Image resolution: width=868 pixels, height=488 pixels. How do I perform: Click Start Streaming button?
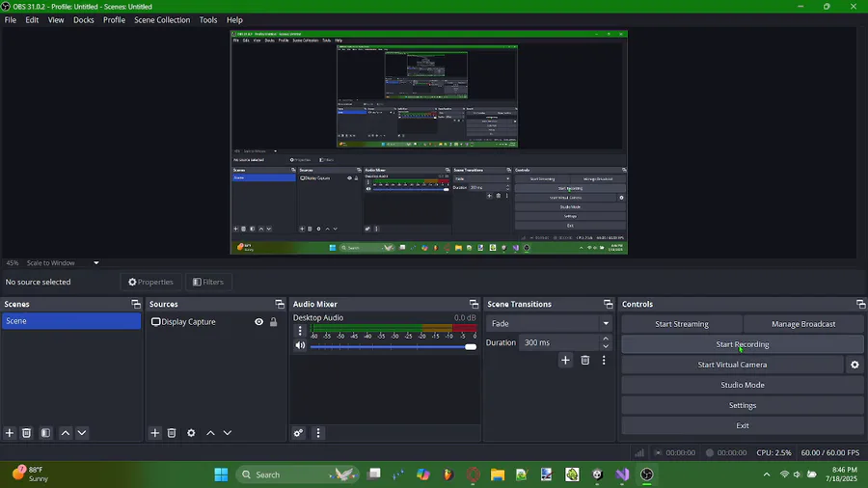[x=682, y=324]
